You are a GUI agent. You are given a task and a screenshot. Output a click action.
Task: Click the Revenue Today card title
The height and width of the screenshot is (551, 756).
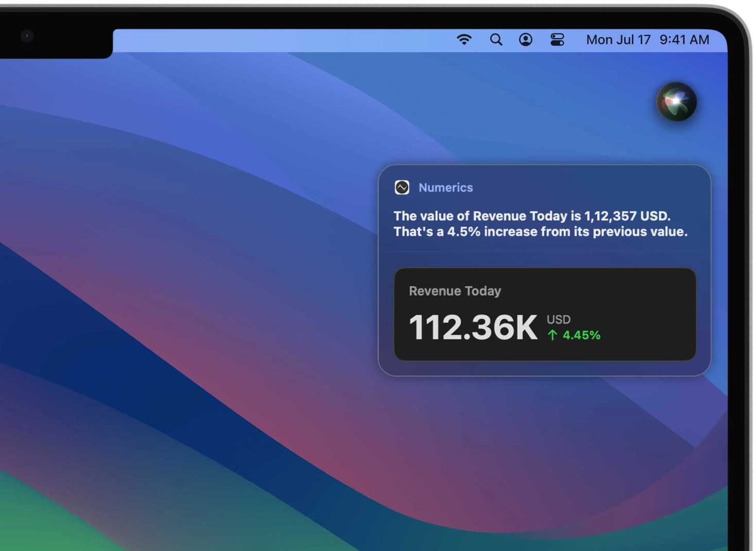[455, 291]
